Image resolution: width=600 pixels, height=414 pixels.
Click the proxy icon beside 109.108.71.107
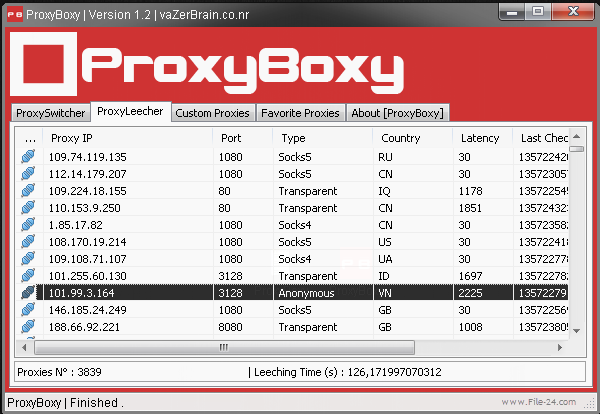[x=28, y=259]
